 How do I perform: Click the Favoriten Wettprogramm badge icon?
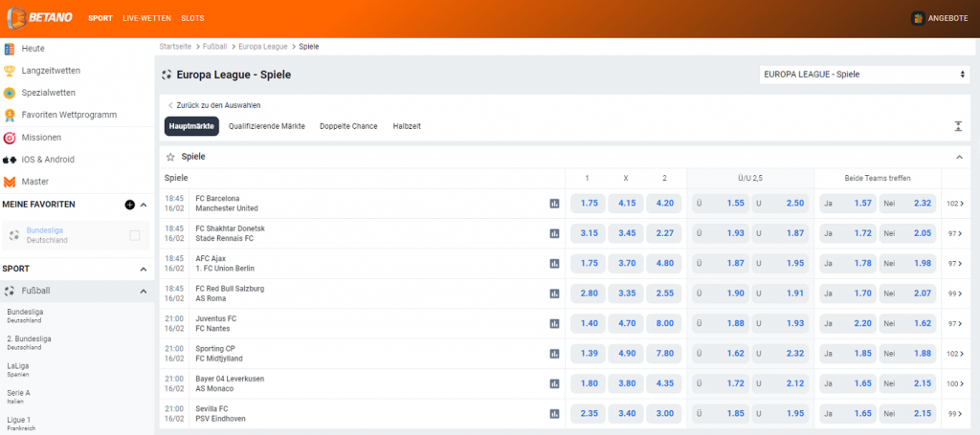(10, 115)
